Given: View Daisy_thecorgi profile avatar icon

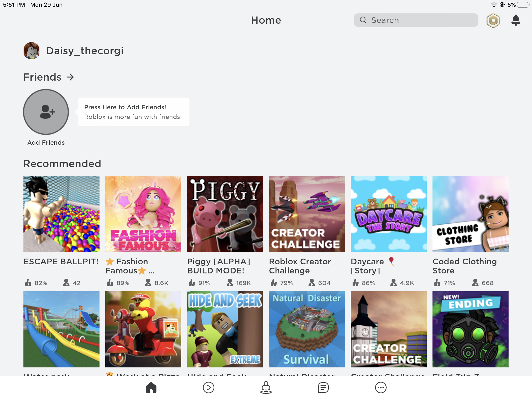Looking at the screenshot, I should click(x=31, y=51).
